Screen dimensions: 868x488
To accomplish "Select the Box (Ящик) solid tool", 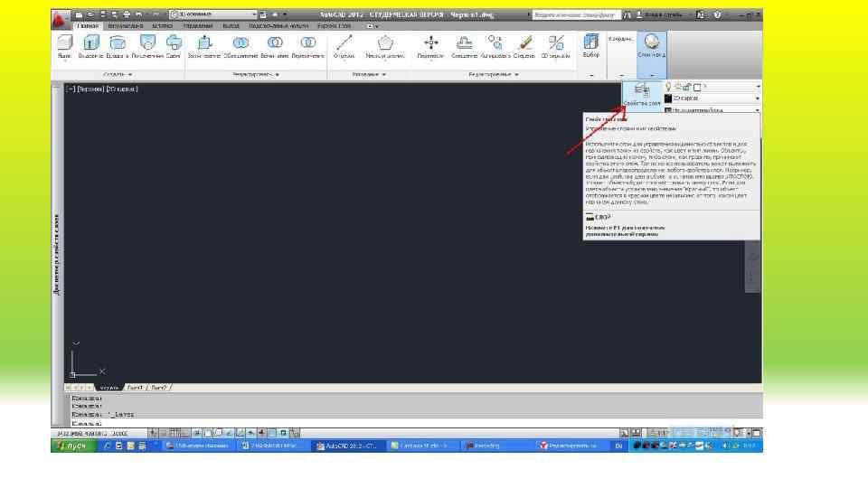I will [x=65, y=46].
